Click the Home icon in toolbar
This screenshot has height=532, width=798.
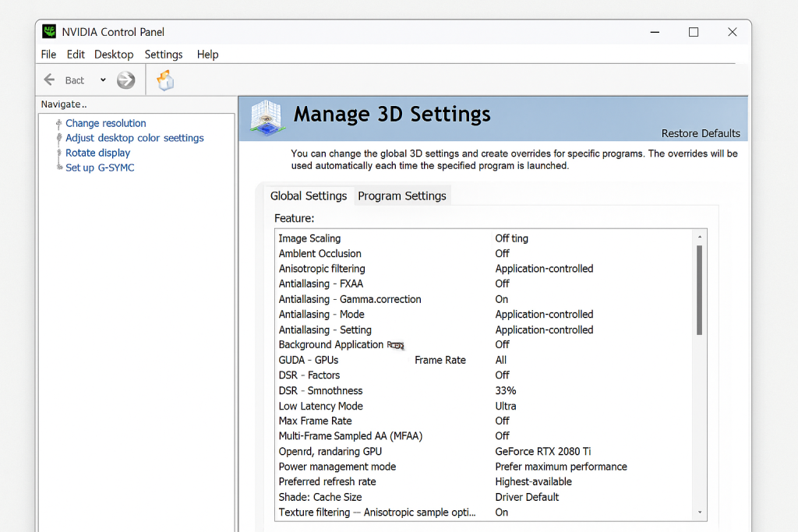pos(165,80)
